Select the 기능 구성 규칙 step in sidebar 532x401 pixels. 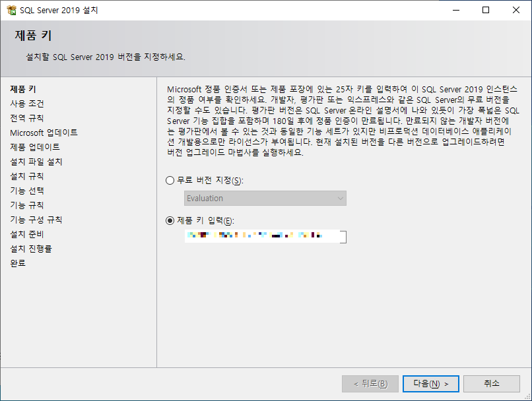36,220
